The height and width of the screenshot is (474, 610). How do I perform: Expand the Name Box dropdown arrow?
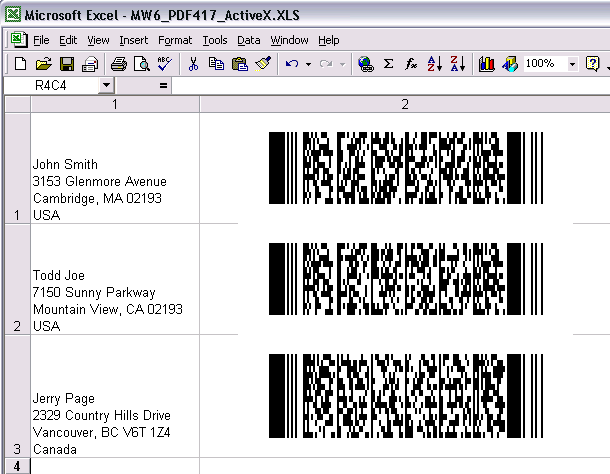coord(106,86)
